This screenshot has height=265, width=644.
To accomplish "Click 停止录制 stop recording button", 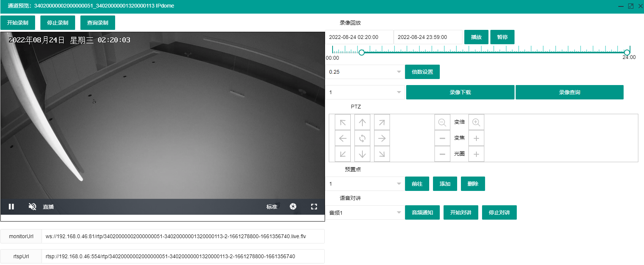I will pos(58,23).
